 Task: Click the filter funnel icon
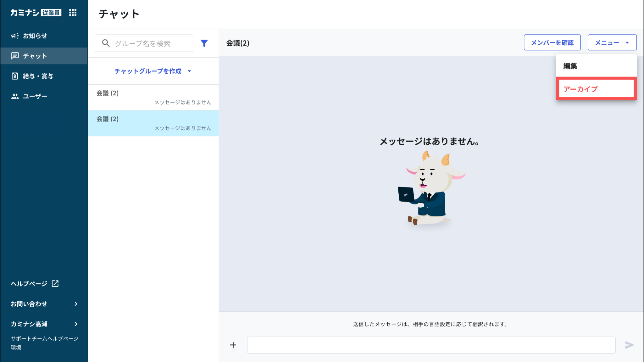[x=204, y=43]
